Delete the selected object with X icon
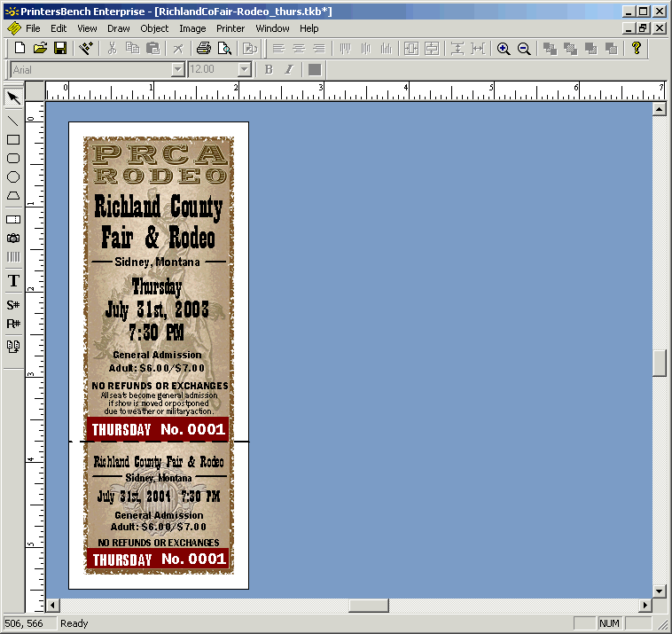 pos(178,49)
